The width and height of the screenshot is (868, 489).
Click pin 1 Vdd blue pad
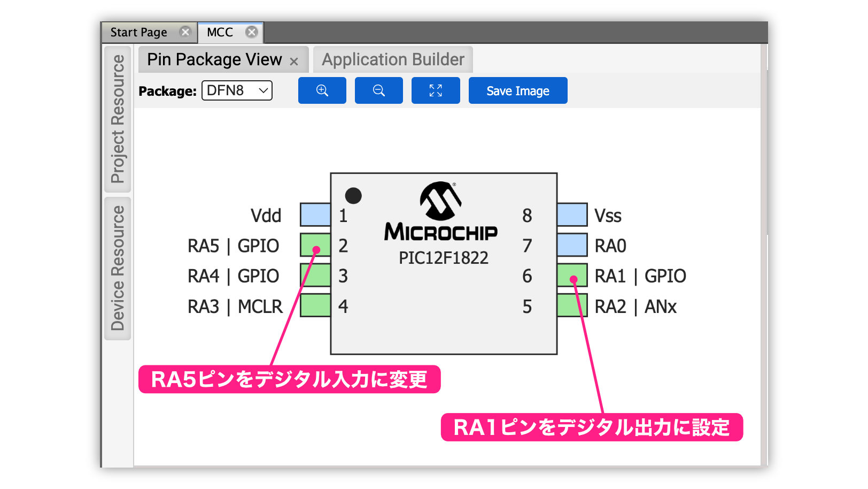pyautogui.click(x=315, y=215)
